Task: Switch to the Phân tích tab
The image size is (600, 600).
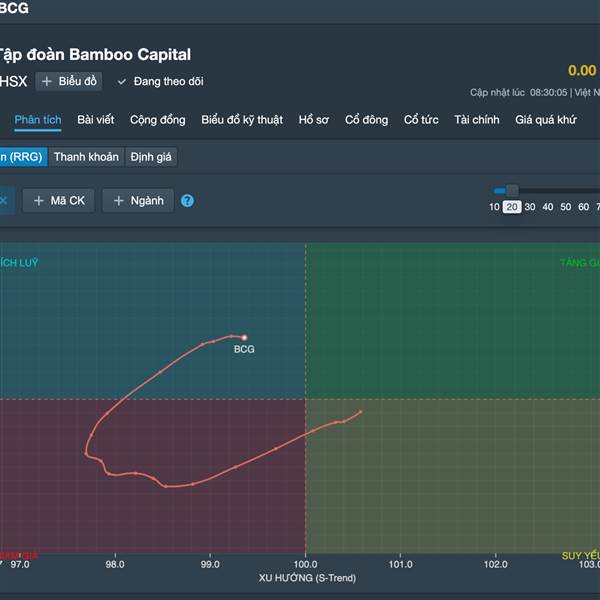Action: [x=38, y=120]
